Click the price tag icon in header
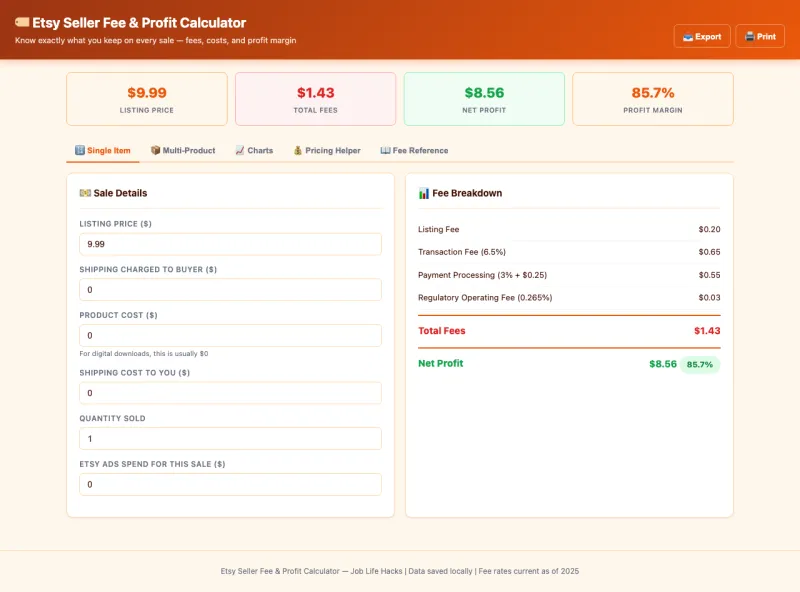Viewport: 800px width, 592px height. coord(22,23)
